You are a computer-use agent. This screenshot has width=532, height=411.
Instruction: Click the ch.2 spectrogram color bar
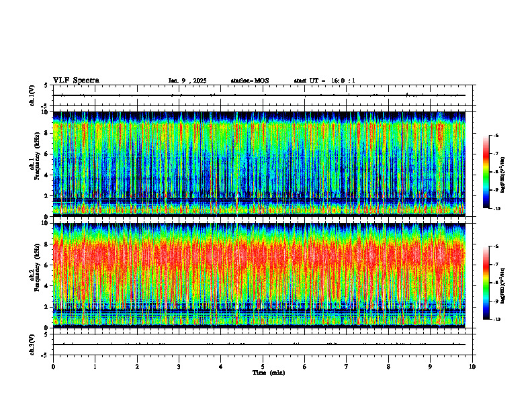pyautogui.click(x=486, y=283)
